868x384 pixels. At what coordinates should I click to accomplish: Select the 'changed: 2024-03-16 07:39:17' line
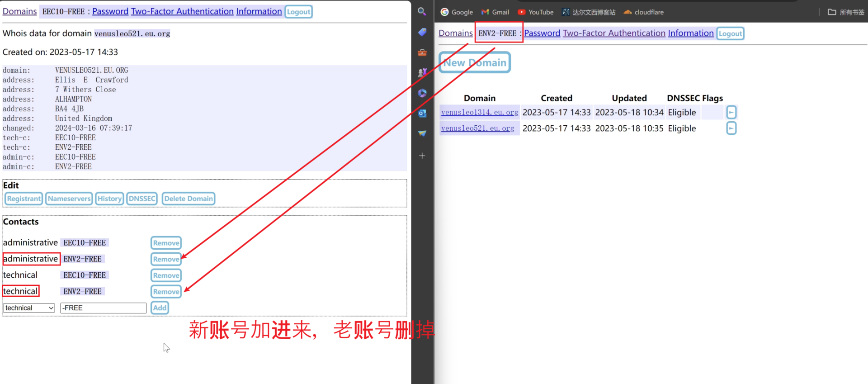tap(67, 128)
